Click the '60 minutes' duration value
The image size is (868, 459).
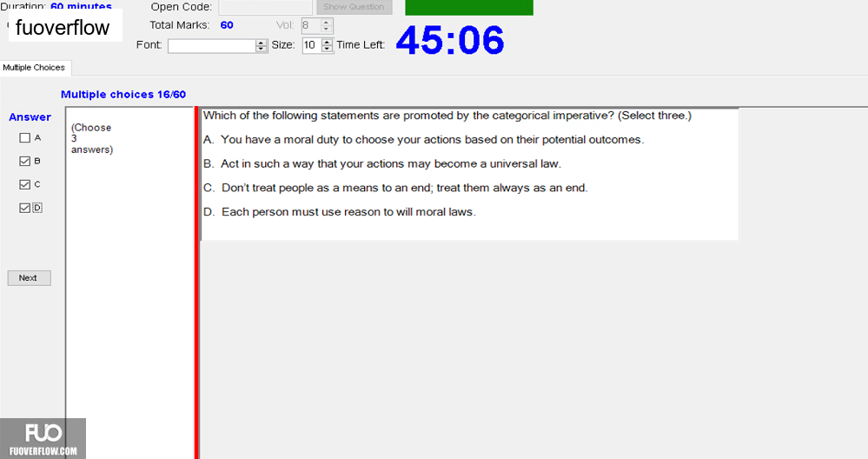[x=82, y=6]
